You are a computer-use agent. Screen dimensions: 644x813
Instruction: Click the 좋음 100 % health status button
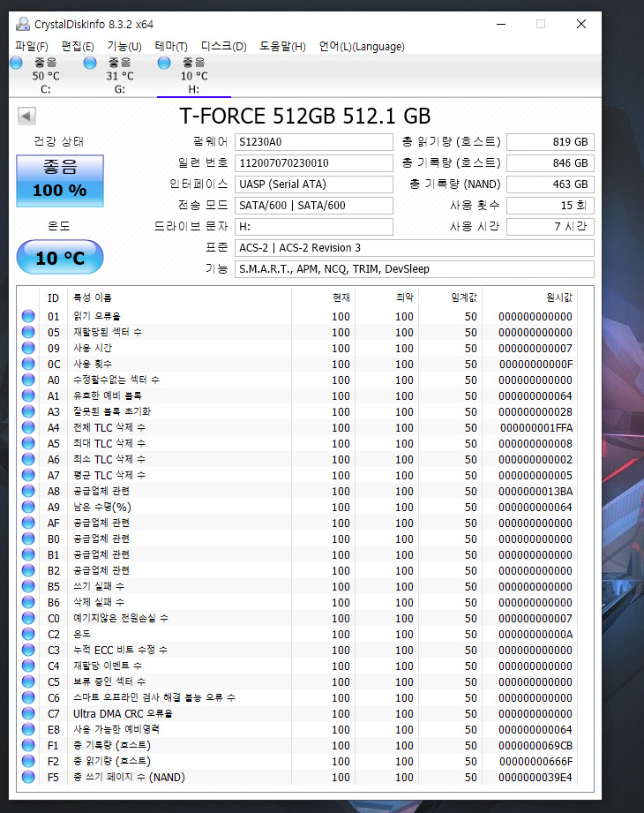60,180
